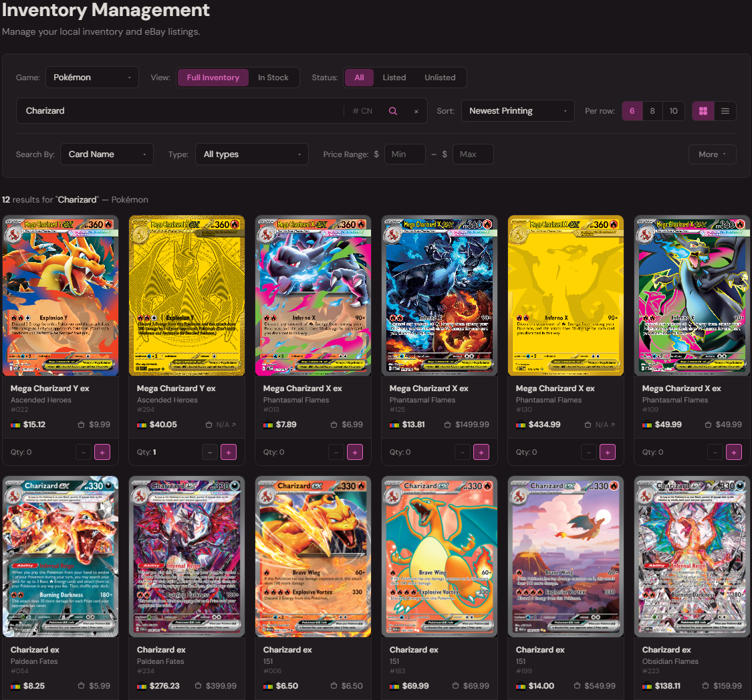Open Mega Charizard Y ex #022 card image
752x700 pixels.
(60, 296)
